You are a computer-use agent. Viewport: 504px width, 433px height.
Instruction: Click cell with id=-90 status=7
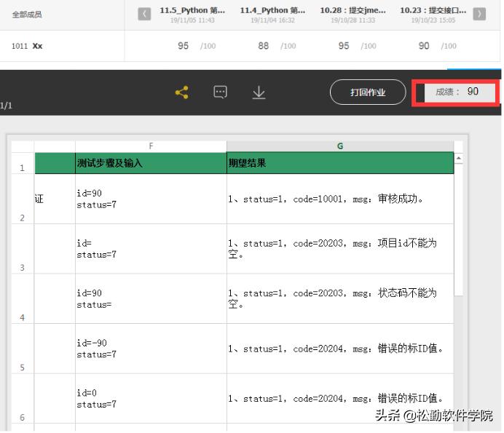(151, 349)
